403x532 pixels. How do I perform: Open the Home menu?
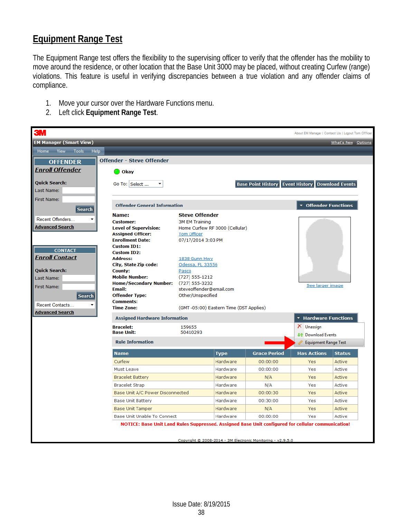(x=43, y=151)
